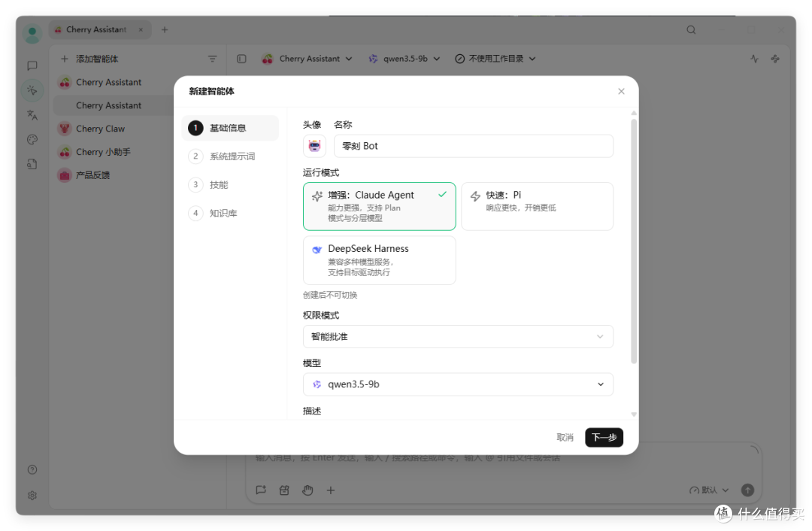Click the 取消 button
This screenshot has width=812, height=531.
click(x=565, y=437)
